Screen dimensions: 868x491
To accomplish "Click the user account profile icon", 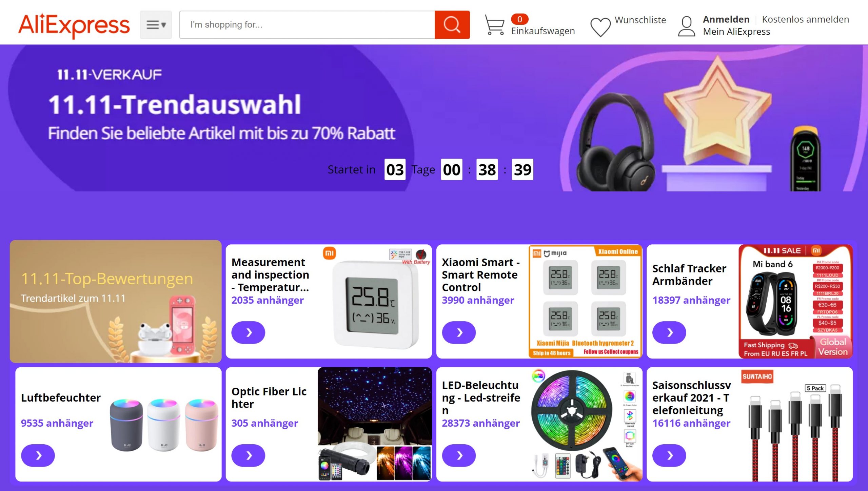I will (687, 26).
